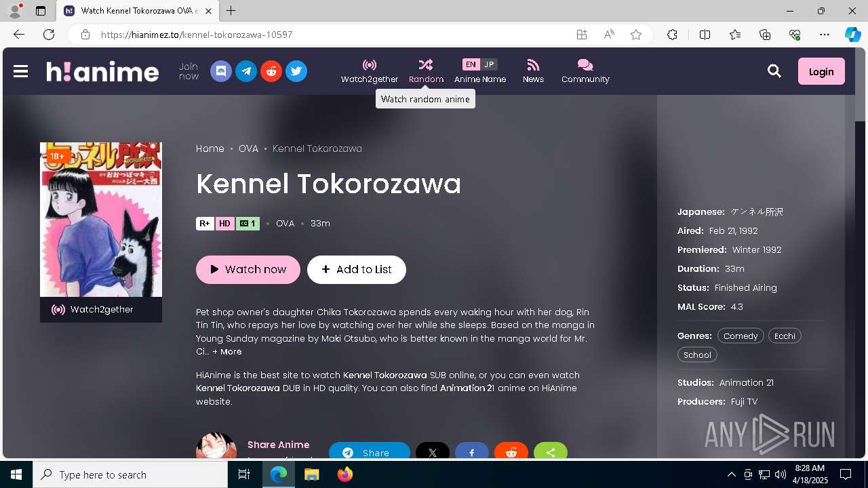Open the Fuji TV producer link
This screenshot has height=488, width=868.
(744, 401)
